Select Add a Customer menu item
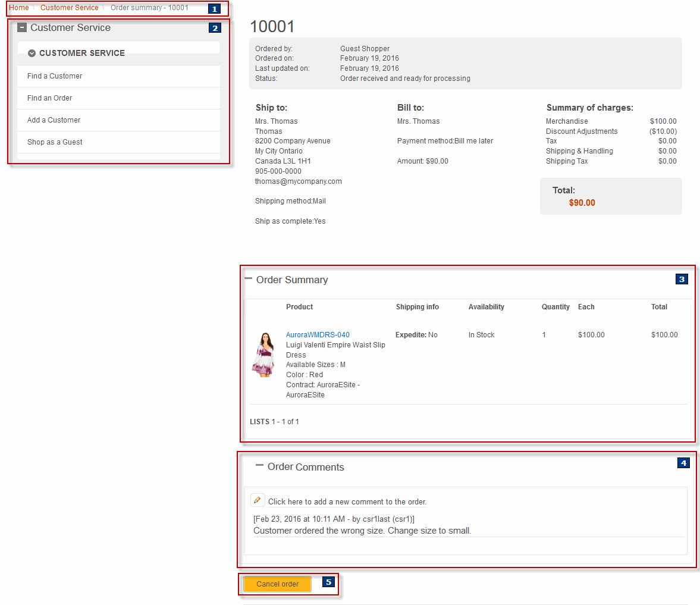Viewport: 700px width, 605px height. click(119, 120)
